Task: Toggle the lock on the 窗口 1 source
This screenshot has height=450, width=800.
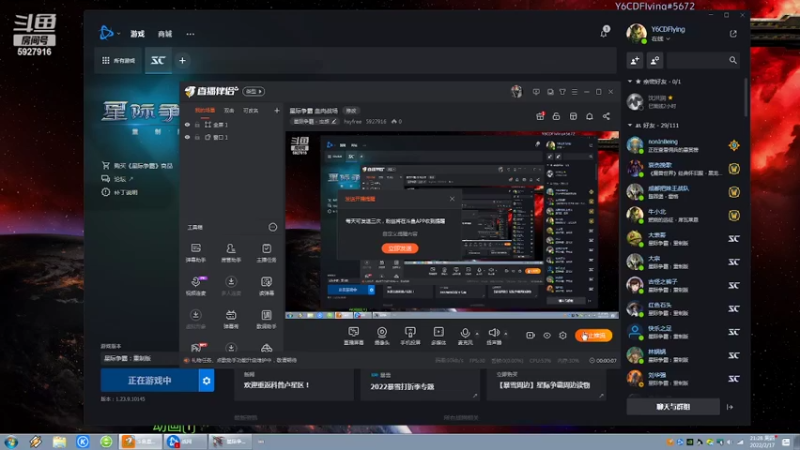Action: click(x=197, y=137)
